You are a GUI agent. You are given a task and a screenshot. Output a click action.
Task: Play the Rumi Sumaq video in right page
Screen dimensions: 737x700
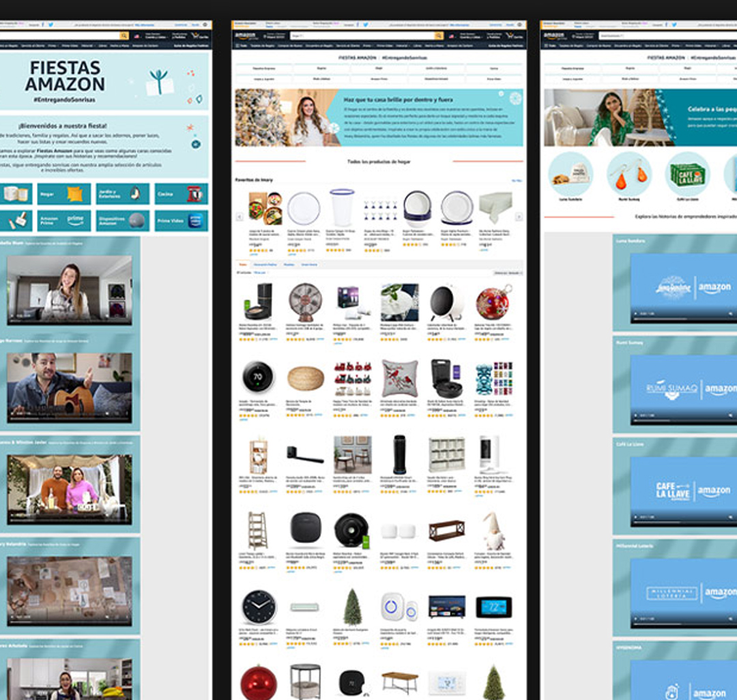[x=636, y=415]
